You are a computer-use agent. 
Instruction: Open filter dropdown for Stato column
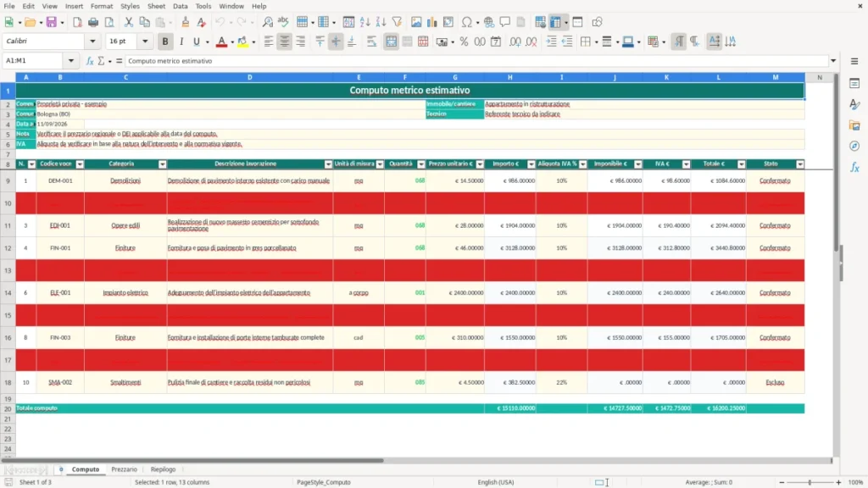pyautogui.click(x=800, y=164)
